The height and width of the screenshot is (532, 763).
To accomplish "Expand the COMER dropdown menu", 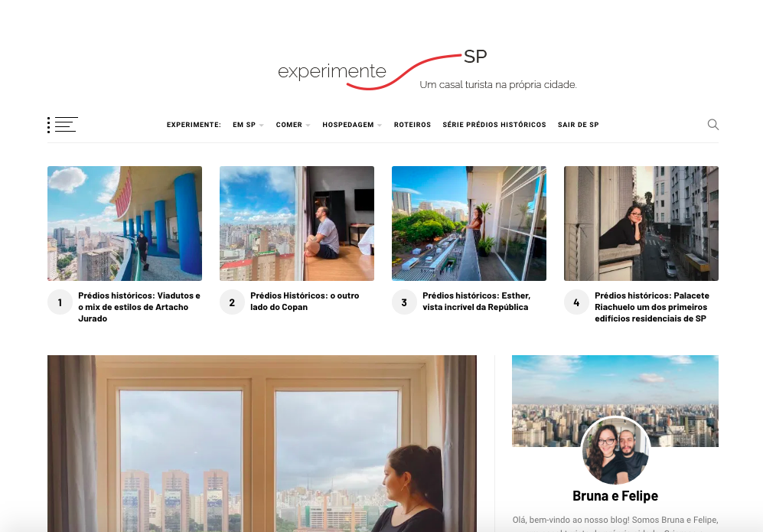I will coord(293,125).
